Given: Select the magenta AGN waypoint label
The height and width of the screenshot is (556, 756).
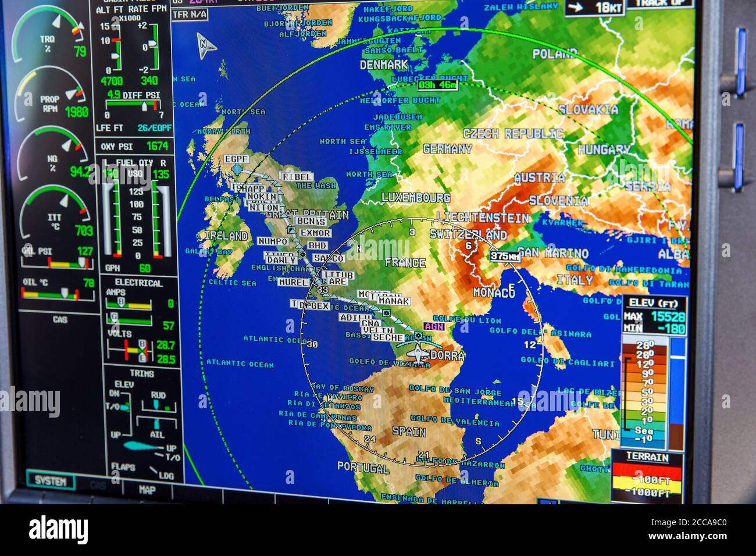Looking at the screenshot, I should click(434, 327).
